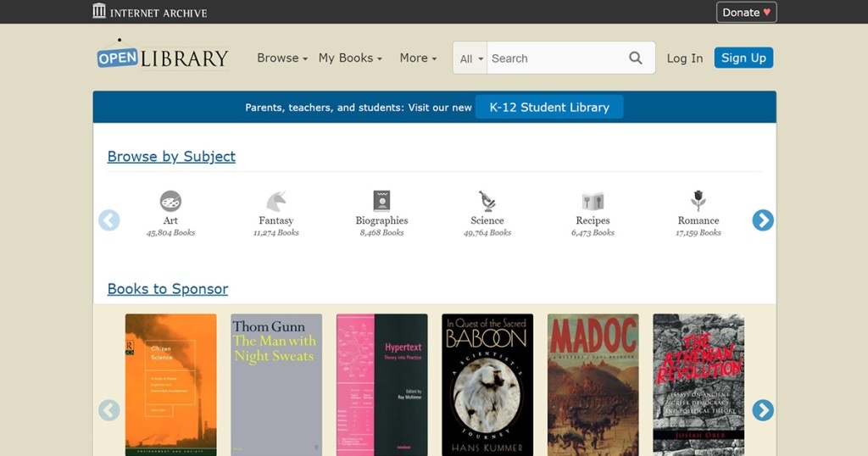Expand the More menu

(x=418, y=58)
